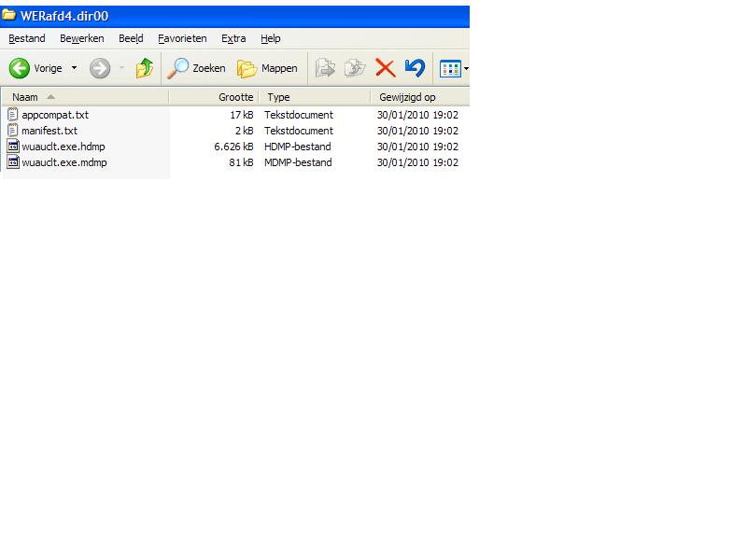Sort by the Type column header
Screen dimensions: 747x560
[315, 97]
